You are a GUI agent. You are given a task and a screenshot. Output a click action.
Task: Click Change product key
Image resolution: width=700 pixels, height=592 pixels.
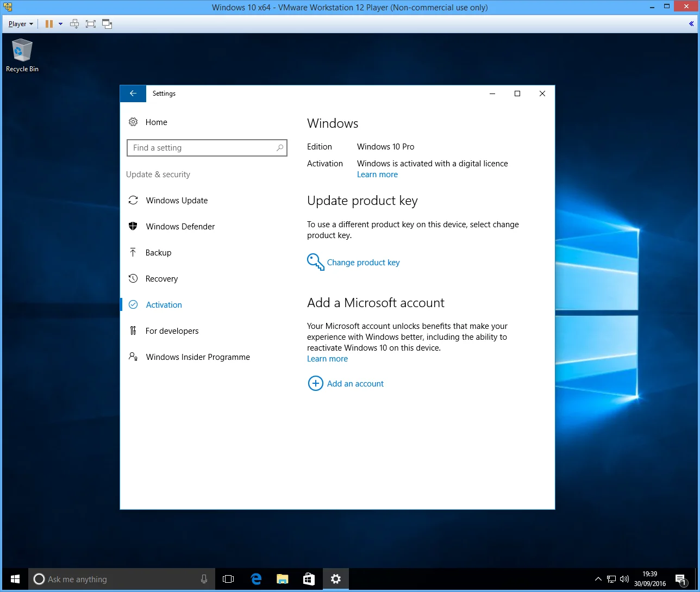(353, 263)
